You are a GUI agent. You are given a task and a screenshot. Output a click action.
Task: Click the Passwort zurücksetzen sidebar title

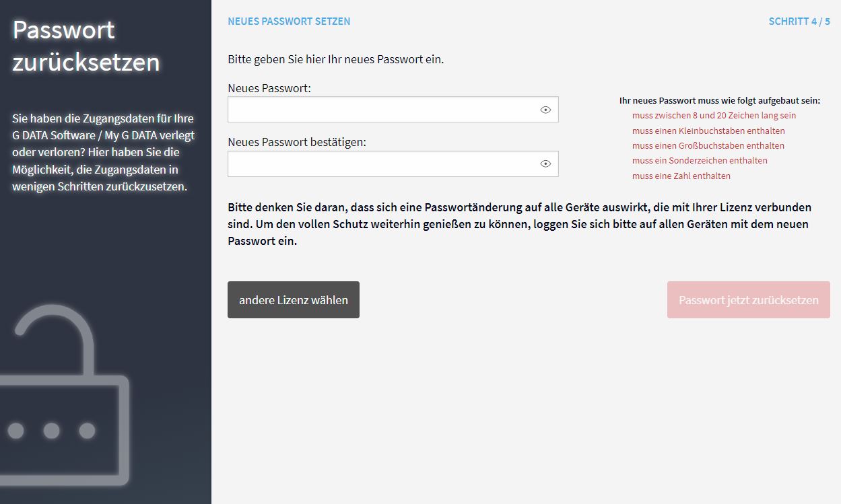tap(86, 46)
